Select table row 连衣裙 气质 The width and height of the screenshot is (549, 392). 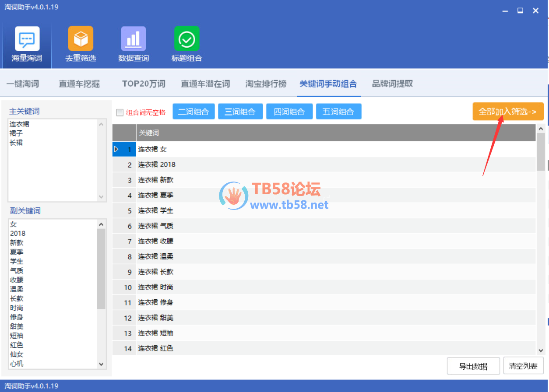pyautogui.click(x=324, y=226)
